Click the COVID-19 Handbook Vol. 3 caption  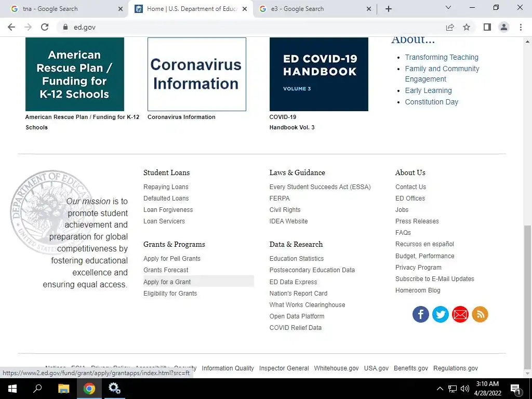[292, 122]
